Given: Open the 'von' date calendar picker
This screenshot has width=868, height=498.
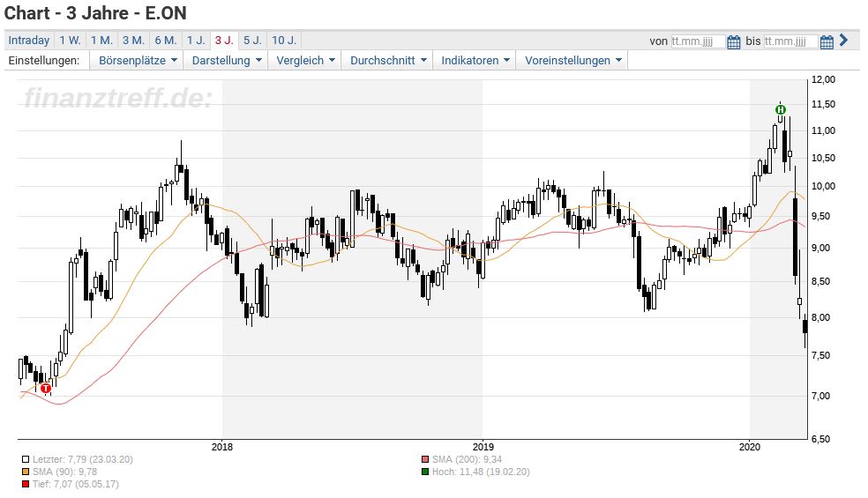Looking at the screenshot, I should [x=734, y=41].
